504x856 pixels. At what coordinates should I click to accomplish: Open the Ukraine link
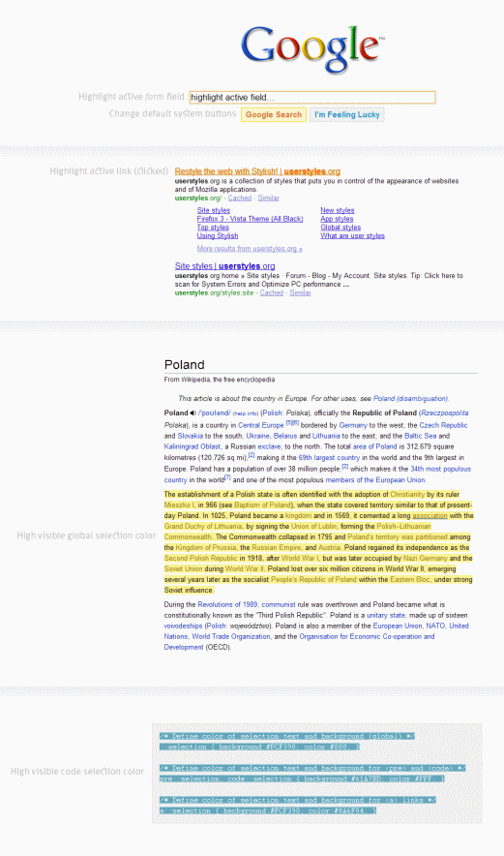point(257,436)
